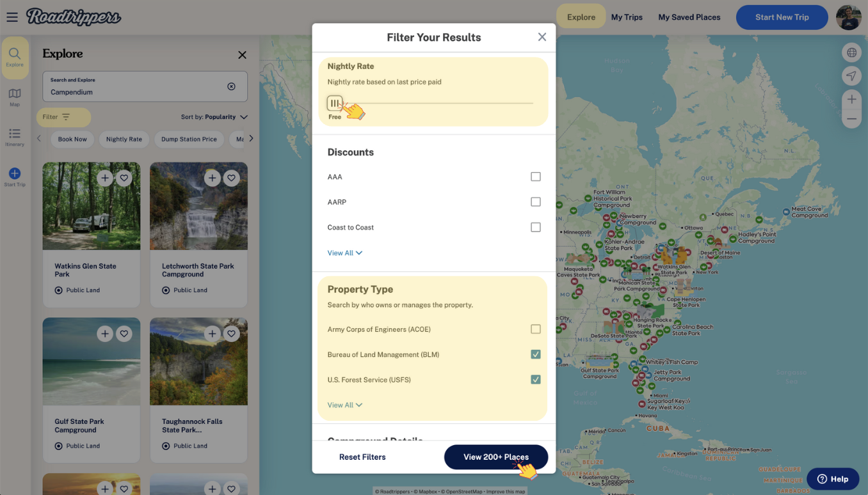Favorite Letchworth State Park Campground

[232, 178]
